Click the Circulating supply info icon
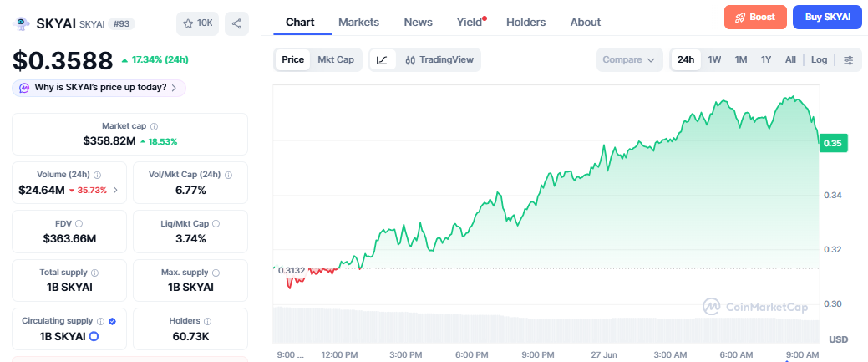 pyautogui.click(x=101, y=321)
